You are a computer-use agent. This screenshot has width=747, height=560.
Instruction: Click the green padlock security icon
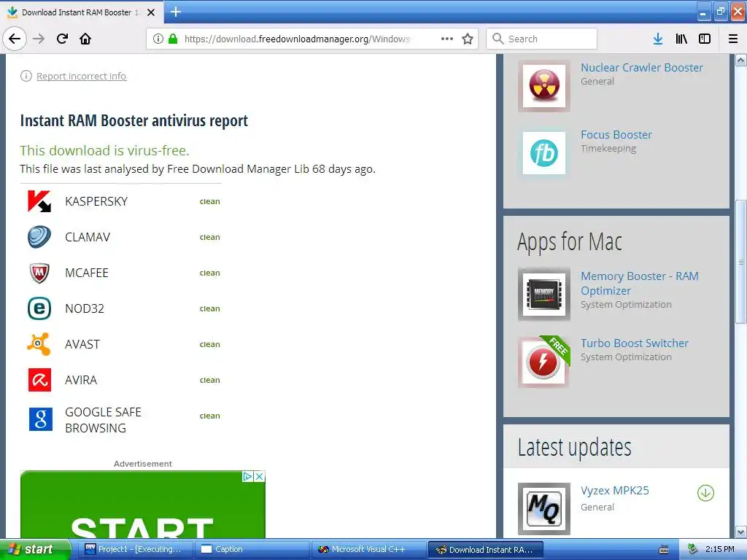click(173, 39)
